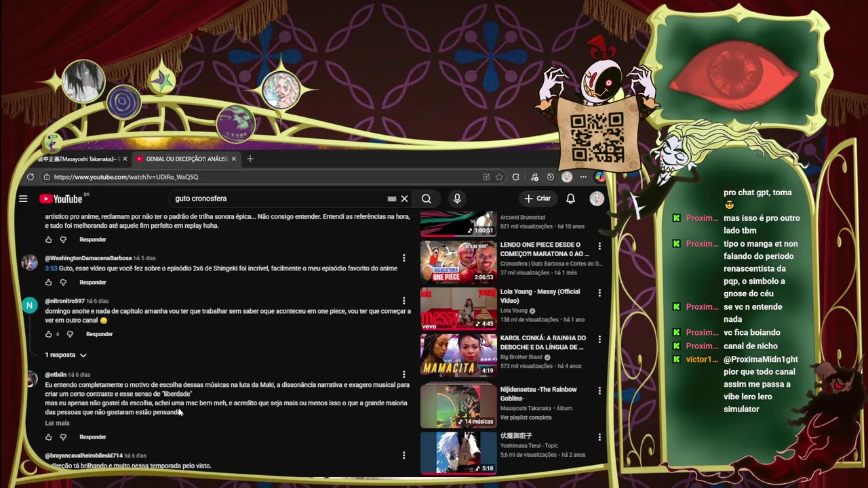
Task: Open a new browser tab
Action: point(250,159)
